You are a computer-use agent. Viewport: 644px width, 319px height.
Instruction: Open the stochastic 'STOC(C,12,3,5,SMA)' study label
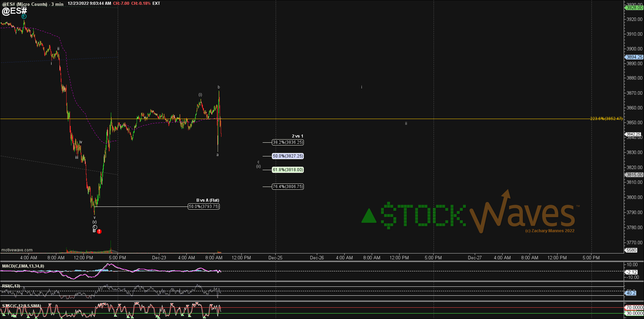[20, 306]
